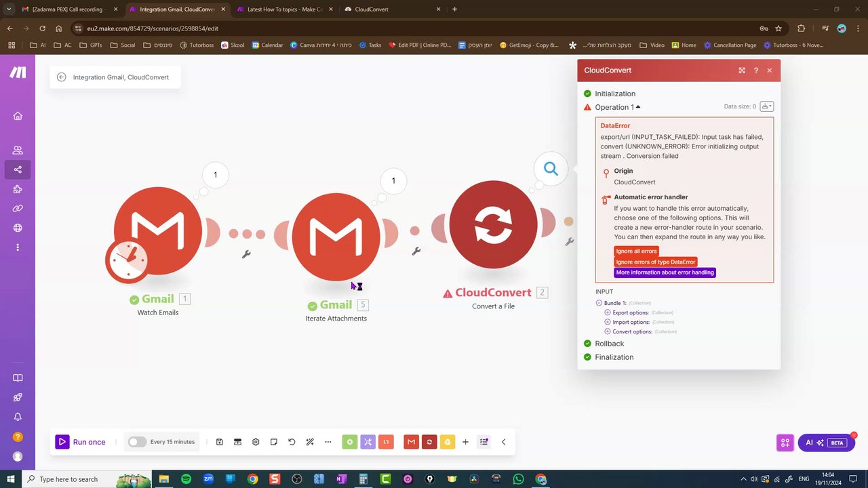Open the Scenario settings gear icon
This screenshot has height=488, width=868.
coord(256,442)
